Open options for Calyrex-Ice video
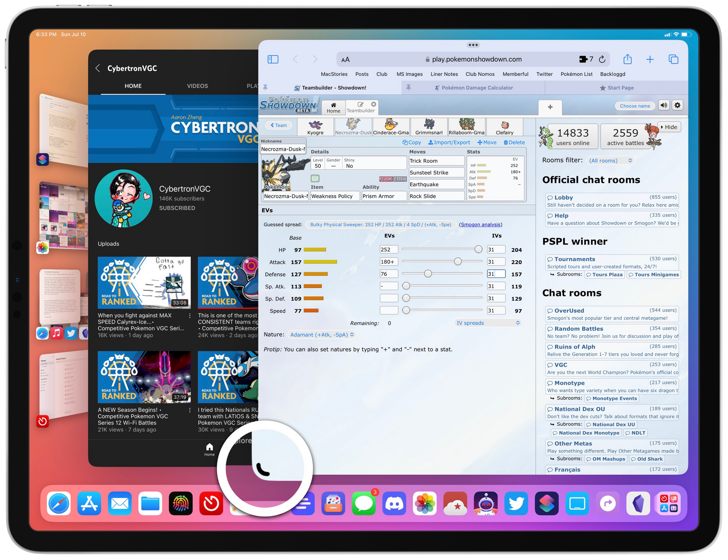 (190, 316)
